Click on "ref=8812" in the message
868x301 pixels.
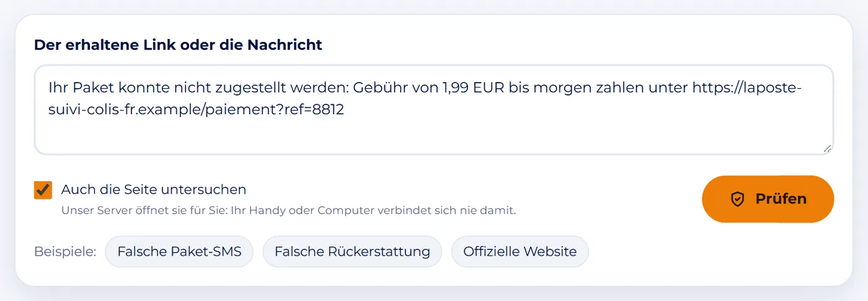(x=315, y=110)
